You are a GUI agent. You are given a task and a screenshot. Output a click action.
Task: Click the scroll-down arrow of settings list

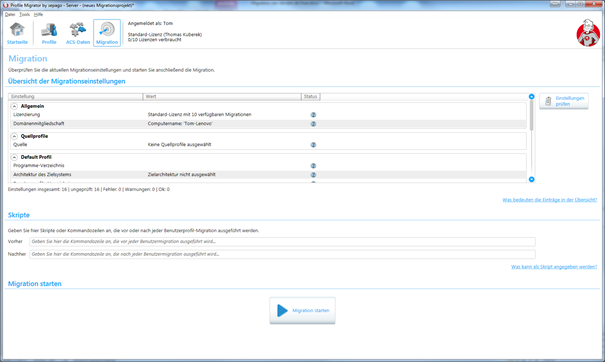tap(531, 179)
